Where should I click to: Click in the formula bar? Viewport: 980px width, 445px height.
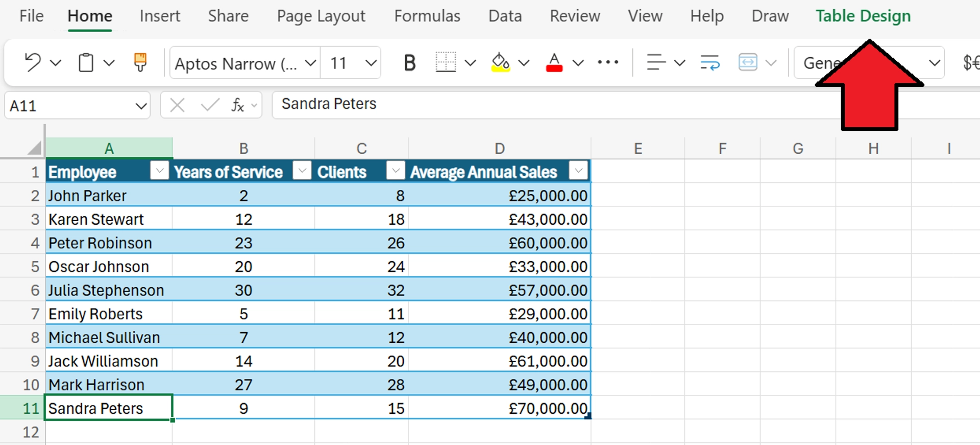pos(625,104)
